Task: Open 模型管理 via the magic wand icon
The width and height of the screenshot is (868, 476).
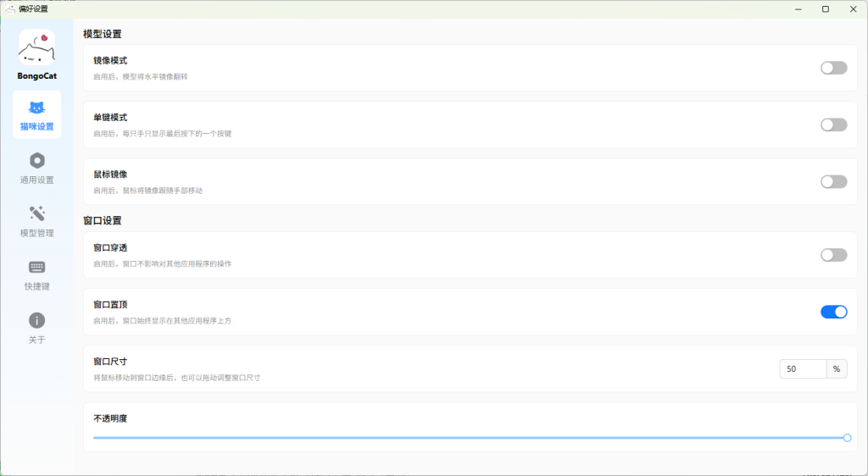Action: click(36, 213)
